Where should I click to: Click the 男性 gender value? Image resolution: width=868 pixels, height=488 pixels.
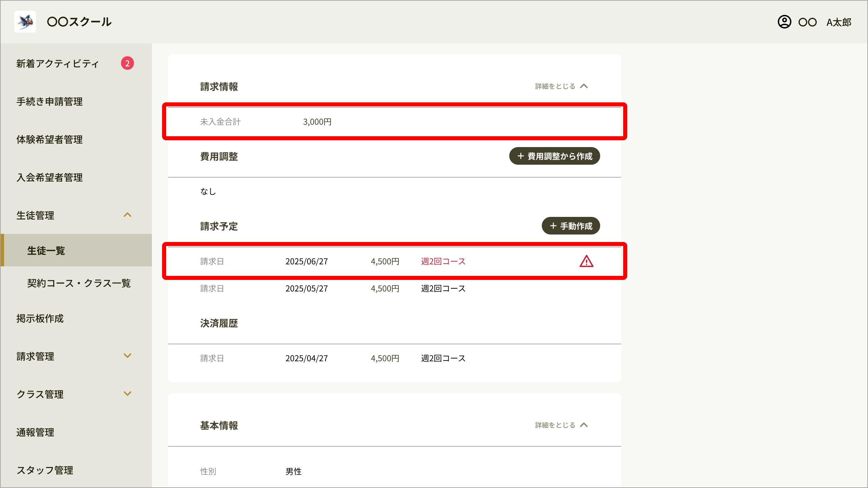click(x=293, y=471)
